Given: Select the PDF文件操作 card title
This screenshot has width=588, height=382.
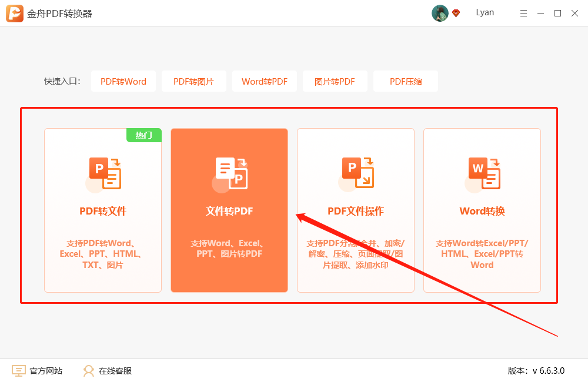Looking at the screenshot, I should [356, 211].
